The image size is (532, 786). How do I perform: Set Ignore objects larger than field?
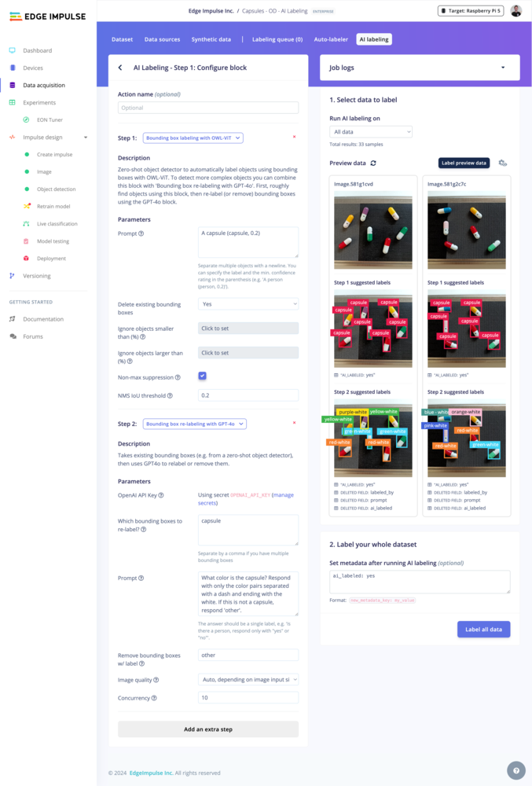[x=248, y=353]
